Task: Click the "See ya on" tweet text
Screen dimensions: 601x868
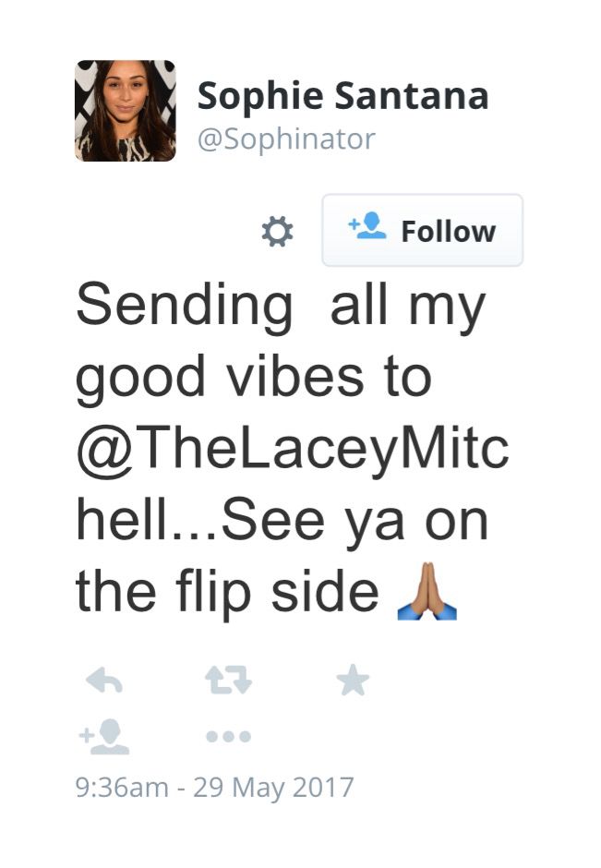Action: click(x=355, y=522)
